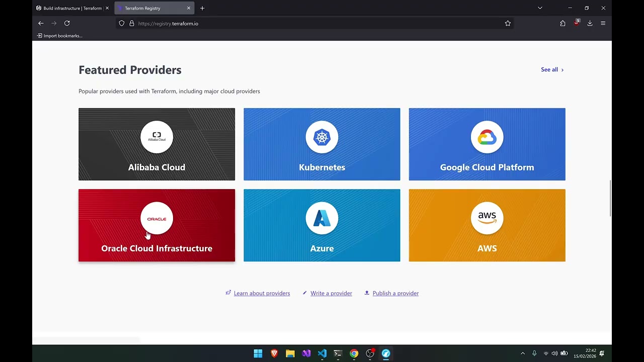Go back to previous page
644x362 pixels.
coord(41,23)
